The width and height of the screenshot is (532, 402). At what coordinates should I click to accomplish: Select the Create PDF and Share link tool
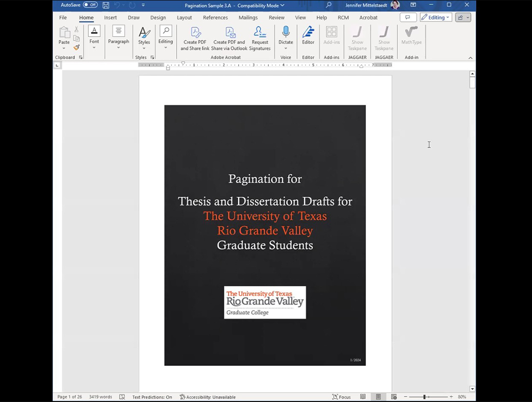pos(195,38)
